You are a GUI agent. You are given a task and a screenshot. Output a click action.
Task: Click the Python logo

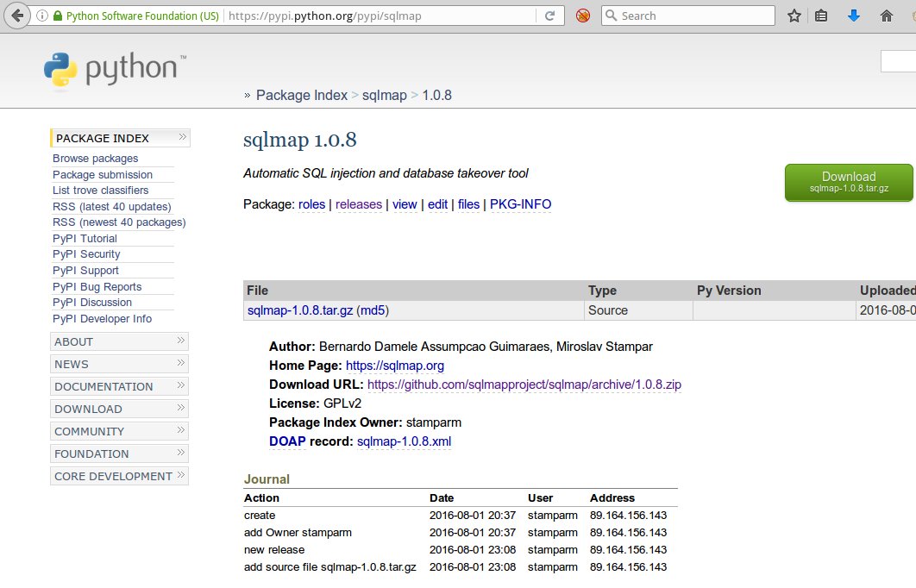[x=115, y=70]
